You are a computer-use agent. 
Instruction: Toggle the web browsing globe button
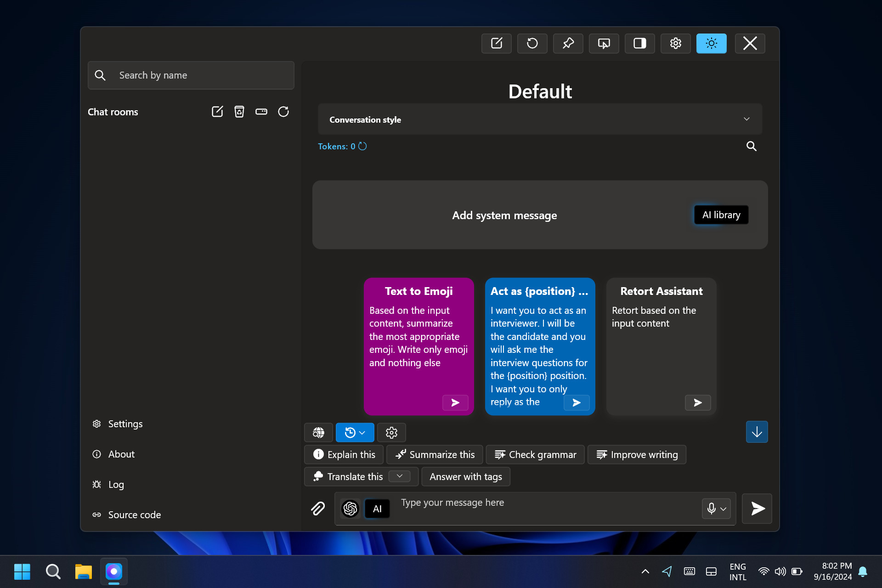pos(318,432)
